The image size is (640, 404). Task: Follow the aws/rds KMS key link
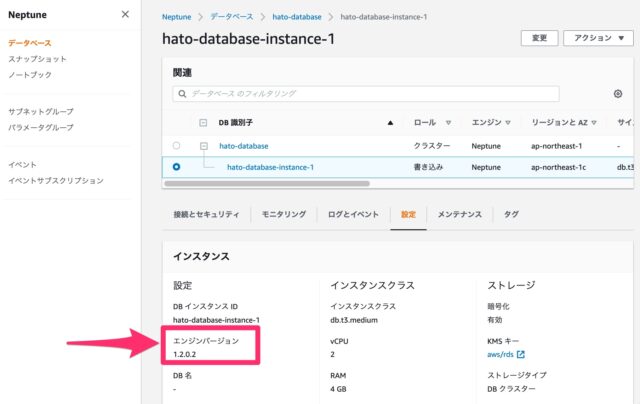point(500,354)
